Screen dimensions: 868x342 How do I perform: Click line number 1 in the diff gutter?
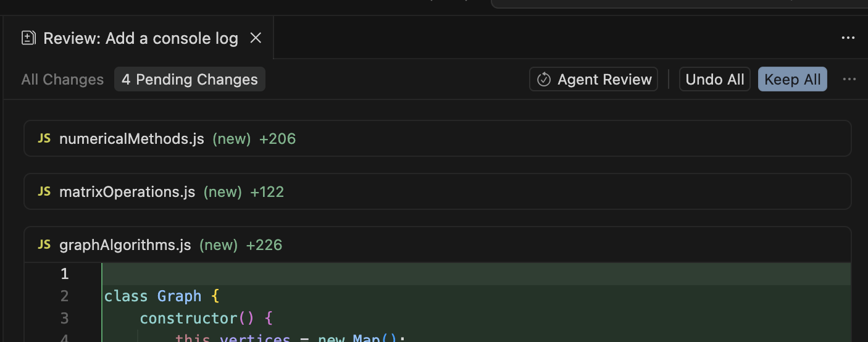coord(64,274)
